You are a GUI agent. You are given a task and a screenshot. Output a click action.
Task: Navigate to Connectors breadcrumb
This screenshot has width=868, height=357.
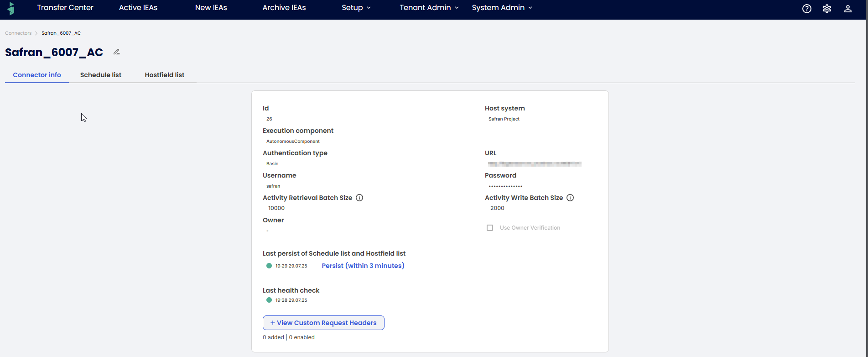(18, 33)
